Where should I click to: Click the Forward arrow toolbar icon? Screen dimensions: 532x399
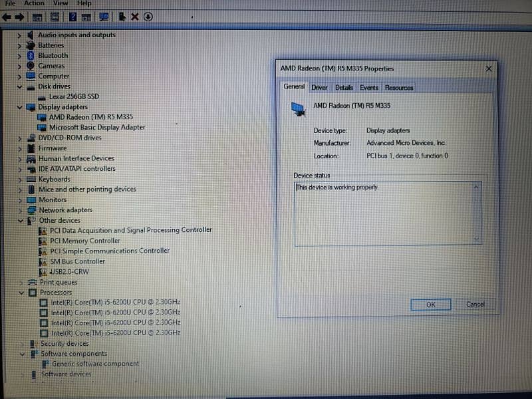20,17
